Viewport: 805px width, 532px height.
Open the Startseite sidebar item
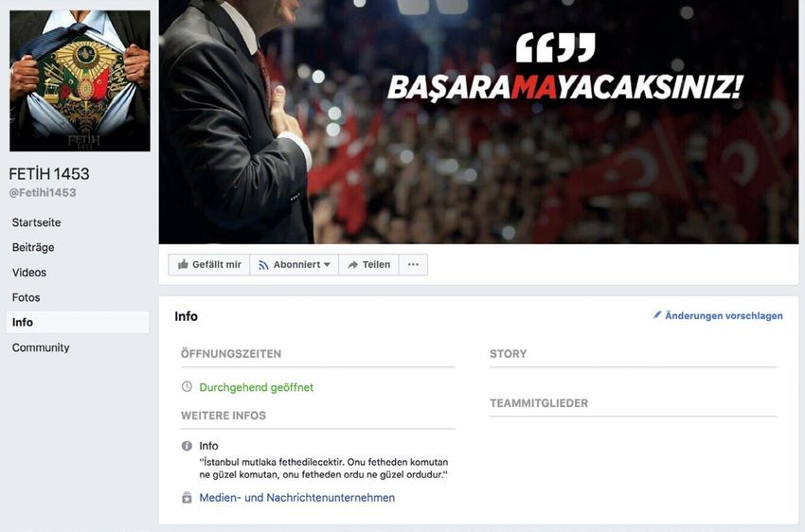coord(36,222)
